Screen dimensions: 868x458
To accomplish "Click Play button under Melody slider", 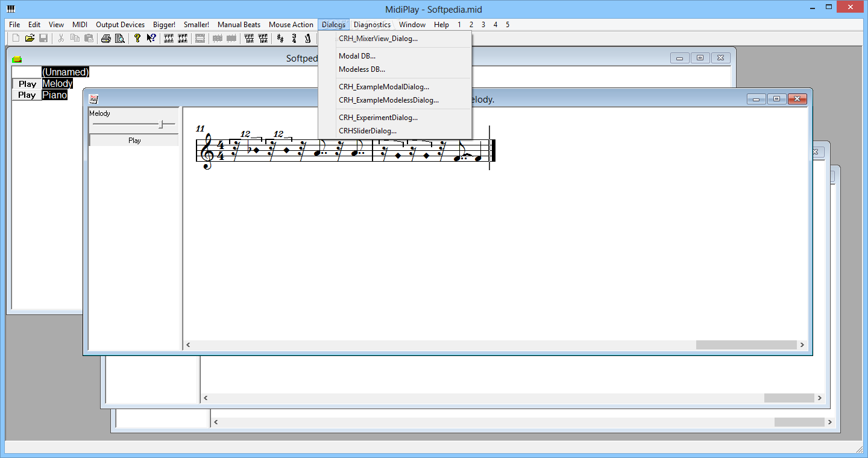I will (134, 141).
